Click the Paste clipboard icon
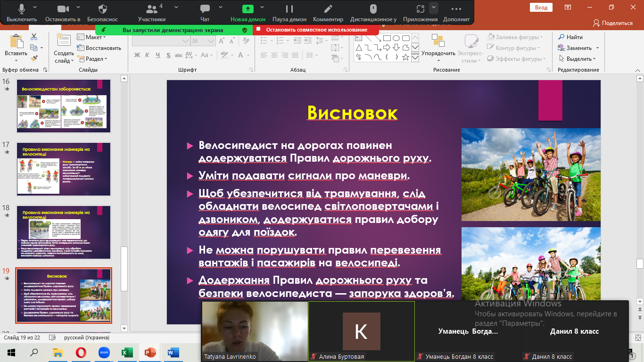Screen dimensions: 644x362 click(x=16, y=41)
